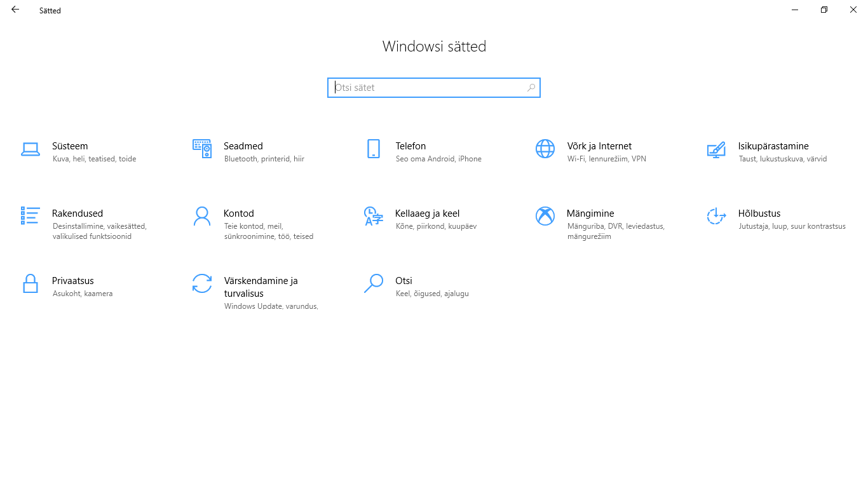Click 'Jutustaja, luup, suur kontrastsus' description
This screenshot has height=488, width=868.
[792, 226]
